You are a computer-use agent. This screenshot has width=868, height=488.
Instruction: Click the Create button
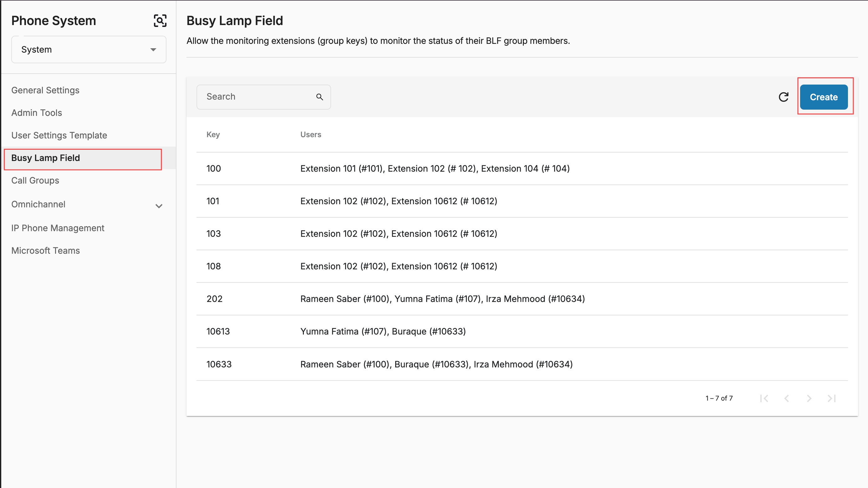[824, 97]
